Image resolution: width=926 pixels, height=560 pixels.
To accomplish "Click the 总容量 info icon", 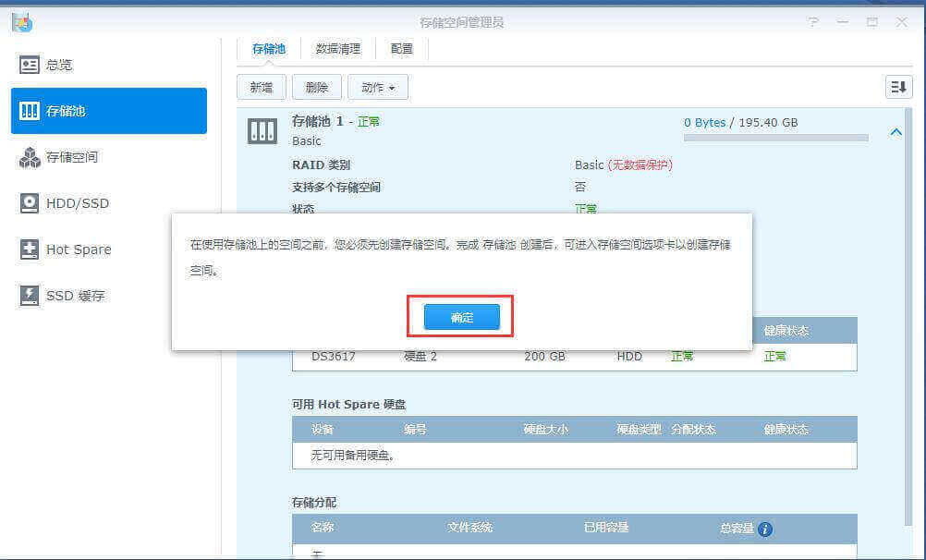I will tap(765, 529).
